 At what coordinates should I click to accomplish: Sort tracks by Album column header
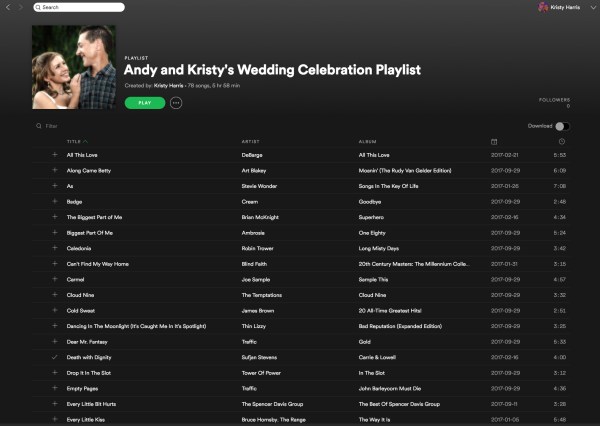pyautogui.click(x=368, y=141)
